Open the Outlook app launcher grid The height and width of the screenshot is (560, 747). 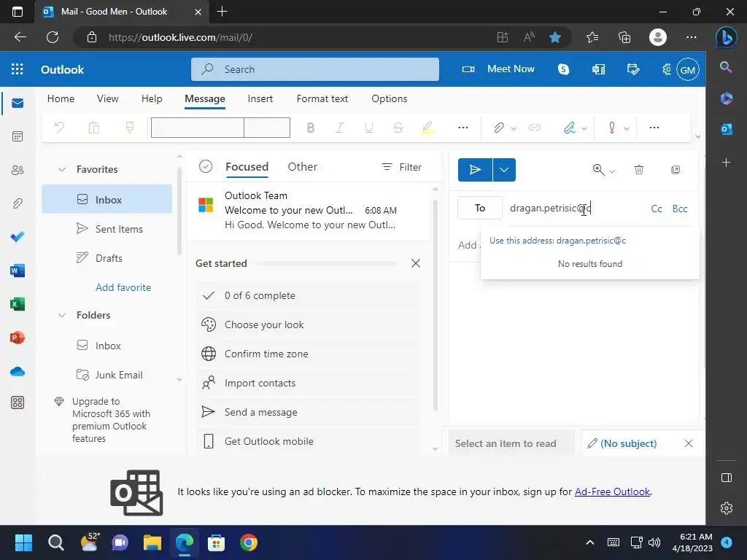(x=18, y=69)
